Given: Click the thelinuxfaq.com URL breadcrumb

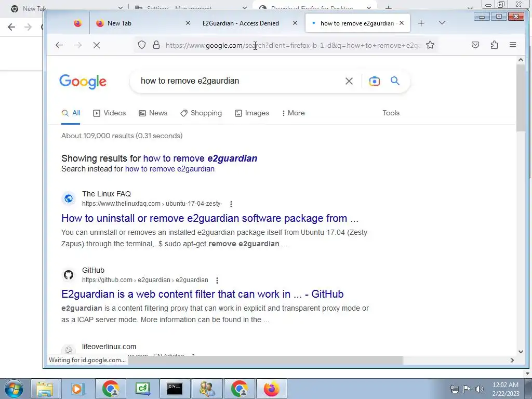Looking at the screenshot, I should pyautogui.click(x=152, y=204).
